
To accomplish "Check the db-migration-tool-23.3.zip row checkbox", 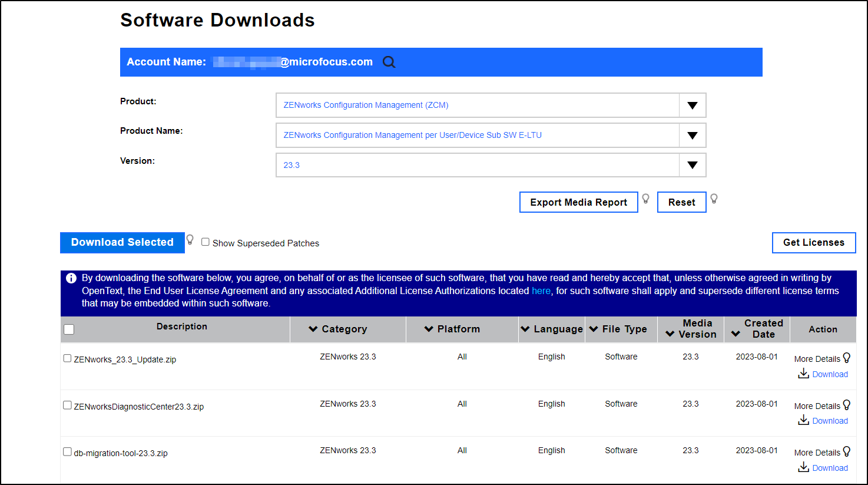I will coord(67,452).
